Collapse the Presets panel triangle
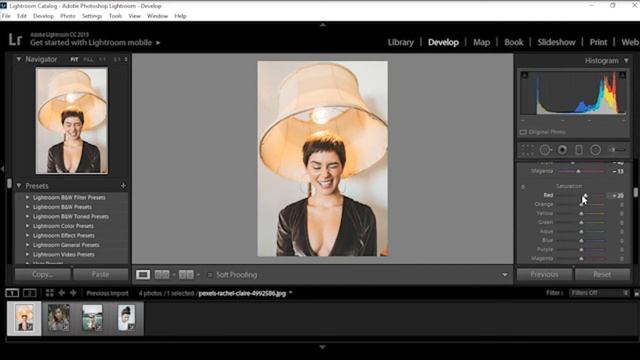The height and width of the screenshot is (360, 640). [19, 186]
